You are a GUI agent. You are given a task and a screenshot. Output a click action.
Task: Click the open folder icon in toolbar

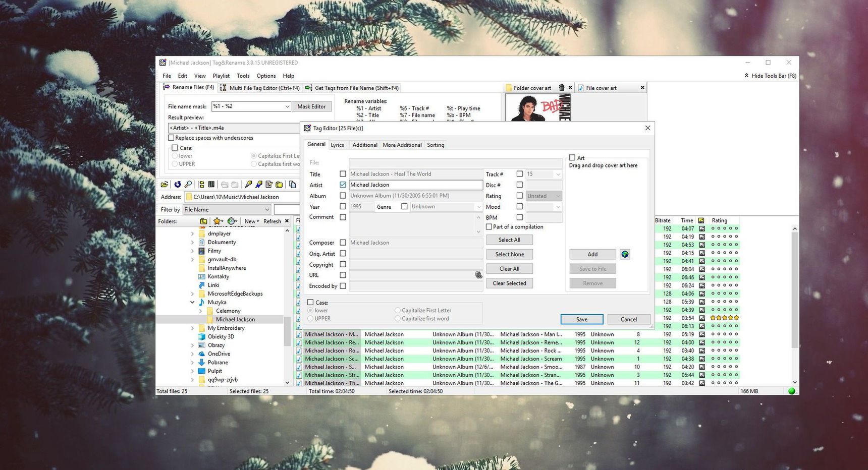coord(165,185)
